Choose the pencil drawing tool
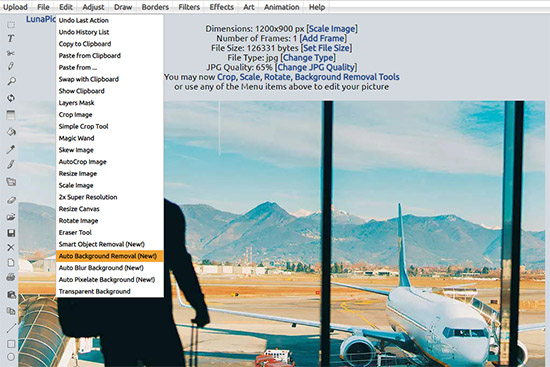This screenshot has height=367, width=550. click(11, 66)
